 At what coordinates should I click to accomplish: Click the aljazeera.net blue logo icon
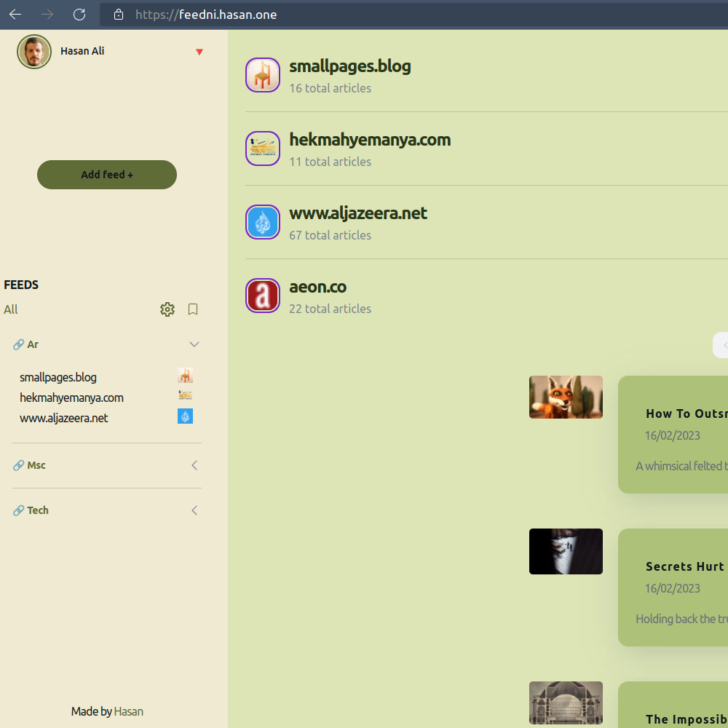[x=263, y=222]
